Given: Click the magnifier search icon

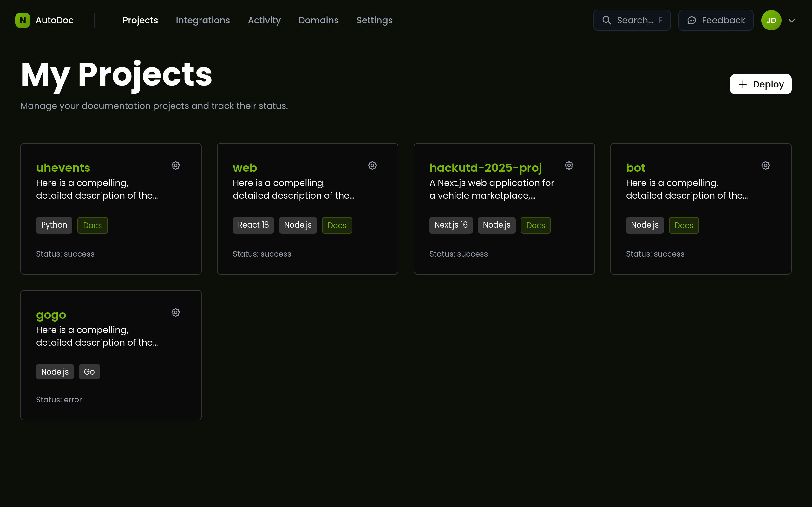Looking at the screenshot, I should [x=606, y=21].
